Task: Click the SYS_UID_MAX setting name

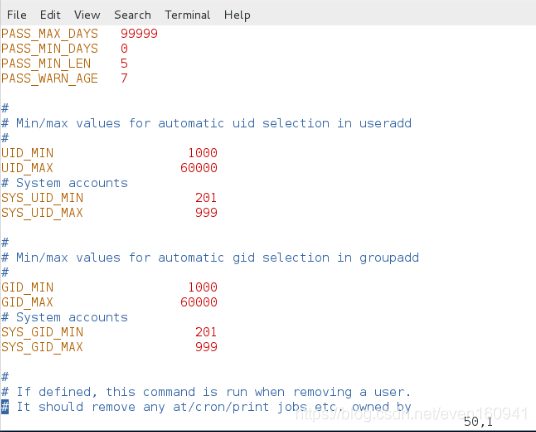Action: 42,213
